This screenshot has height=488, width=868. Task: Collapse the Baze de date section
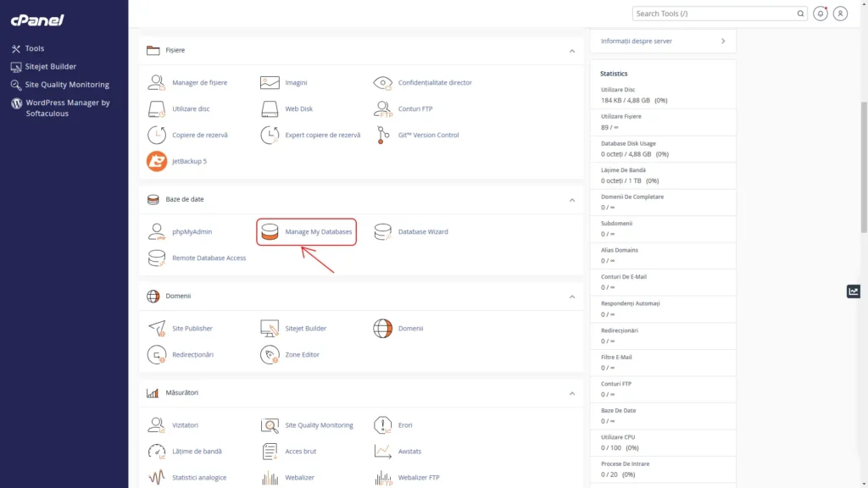click(572, 200)
